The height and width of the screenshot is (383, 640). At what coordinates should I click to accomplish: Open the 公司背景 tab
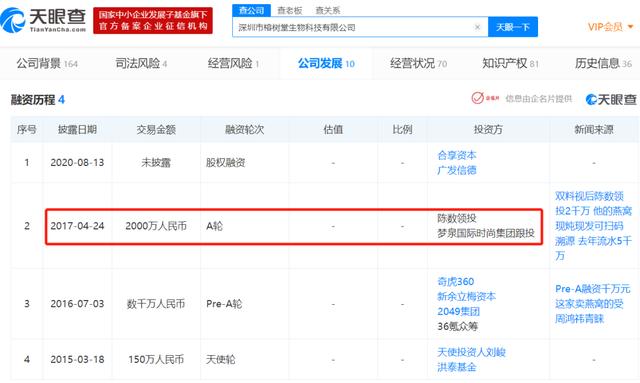pos(47,63)
